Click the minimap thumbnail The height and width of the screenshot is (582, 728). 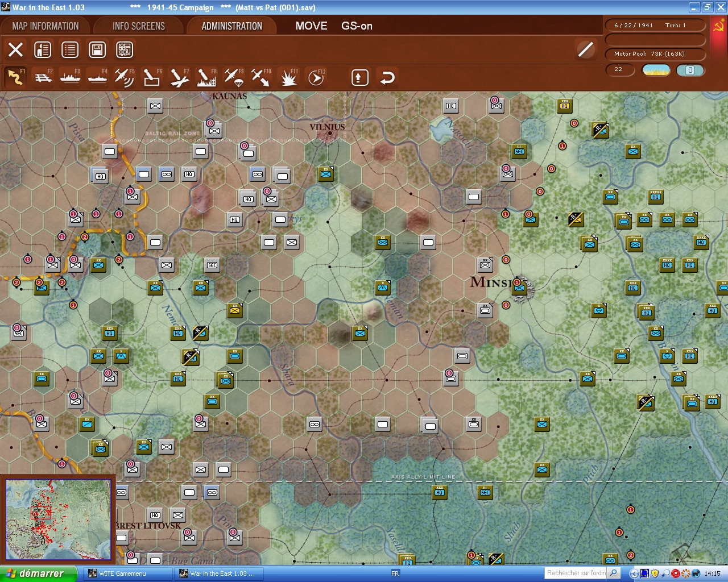pyautogui.click(x=58, y=519)
